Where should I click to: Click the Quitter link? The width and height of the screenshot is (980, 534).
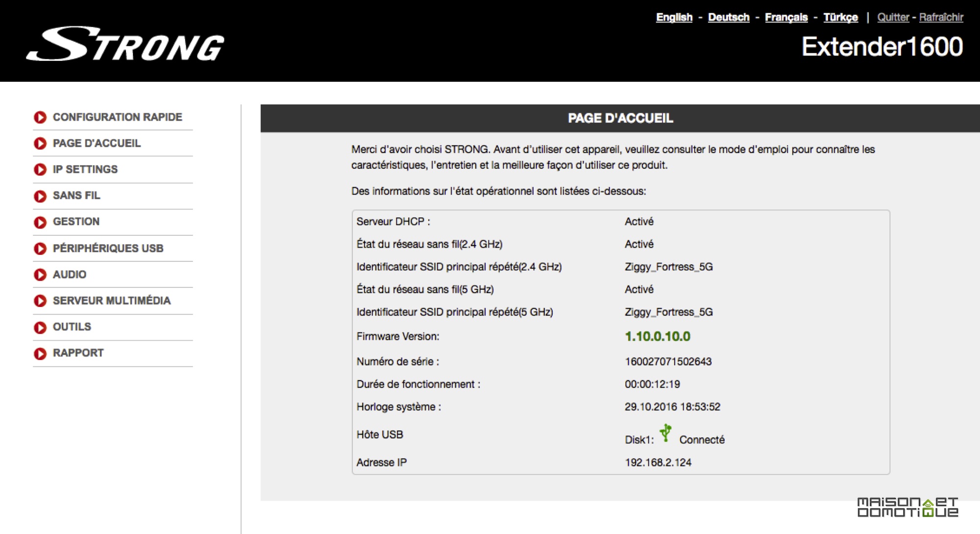point(893,17)
